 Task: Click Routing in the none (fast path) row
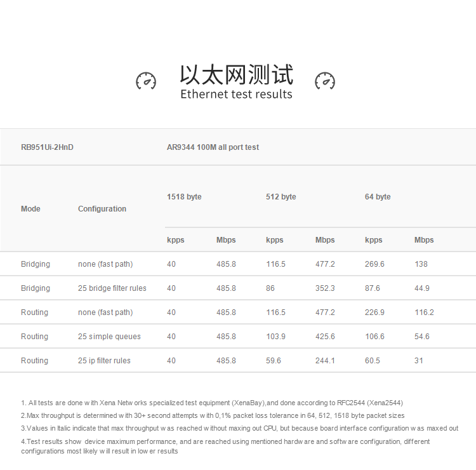(x=34, y=312)
